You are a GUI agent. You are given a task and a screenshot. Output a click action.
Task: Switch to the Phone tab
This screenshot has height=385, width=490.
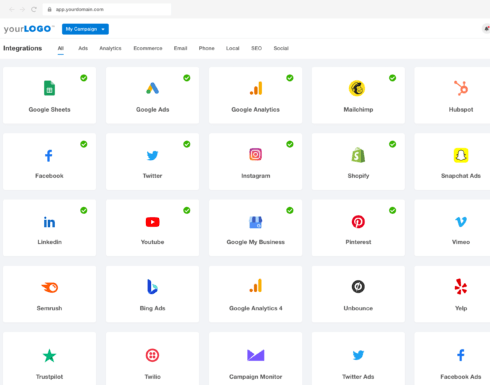[x=207, y=48]
